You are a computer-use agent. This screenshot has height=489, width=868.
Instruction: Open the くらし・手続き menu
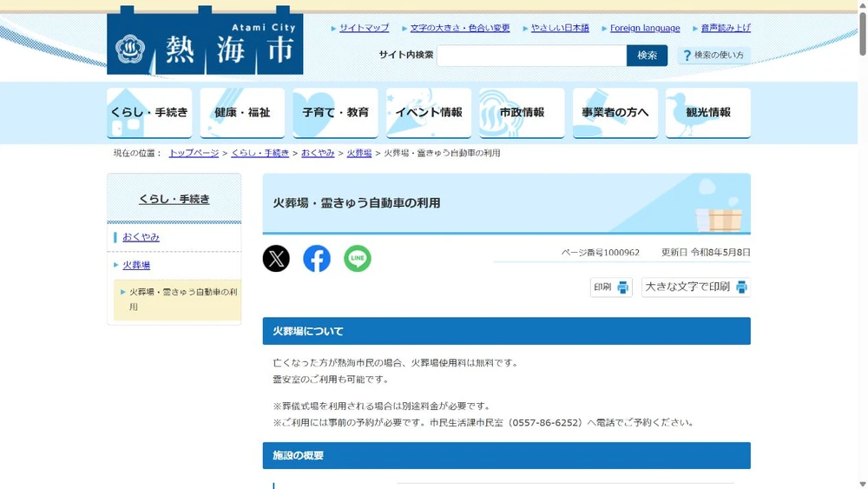(x=149, y=112)
